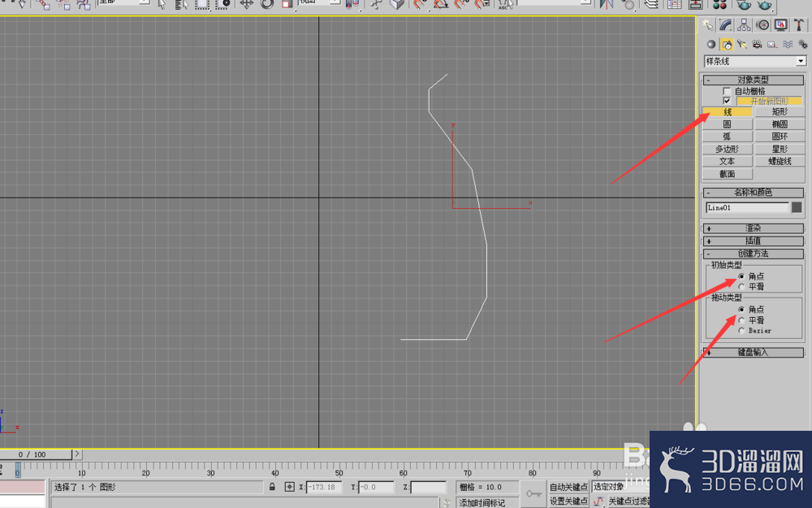
Task: Select 平滑 under 拖动类型
Action: (x=741, y=320)
